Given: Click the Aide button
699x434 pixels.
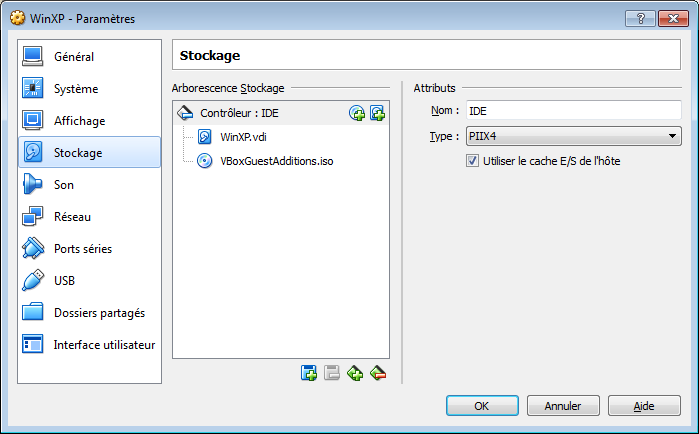Looking at the screenshot, I should (644, 406).
